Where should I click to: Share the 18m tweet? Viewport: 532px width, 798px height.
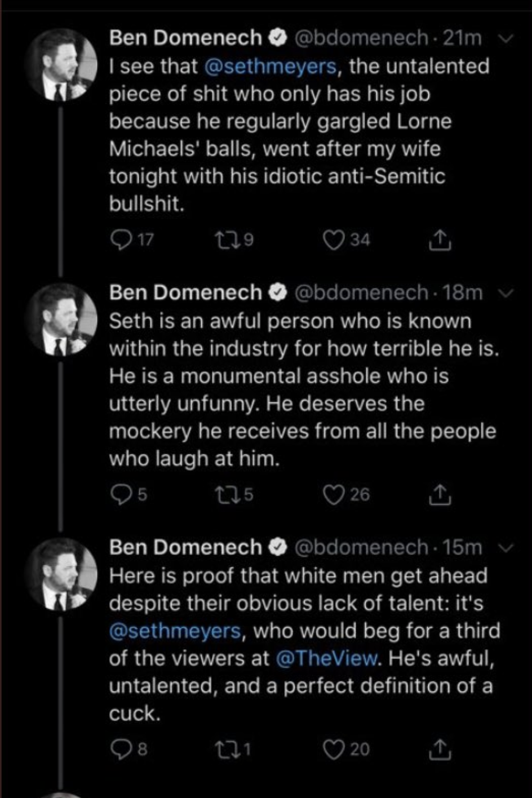click(440, 494)
